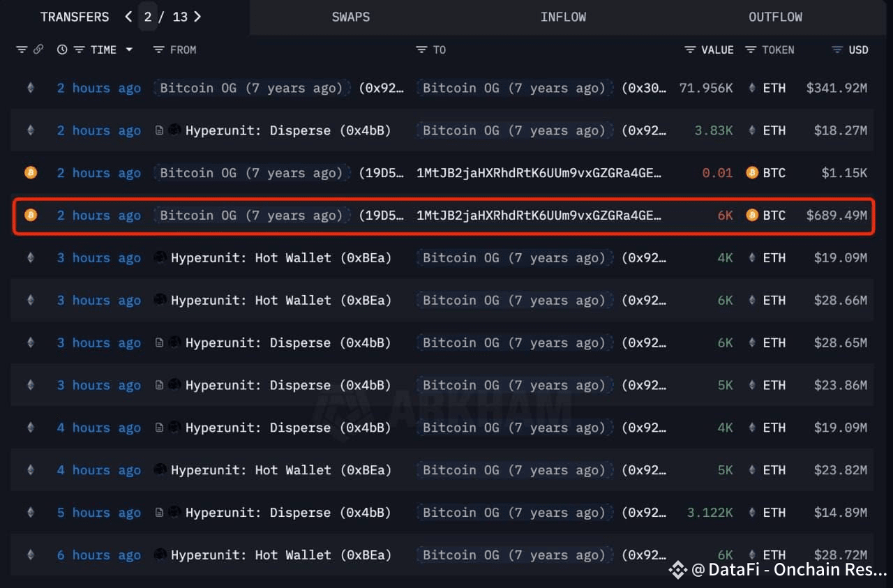Image resolution: width=893 pixels, height=588 pixels.
Task: Open the (19D5... sender address in the $689.49M row
Action: (381, 216)
